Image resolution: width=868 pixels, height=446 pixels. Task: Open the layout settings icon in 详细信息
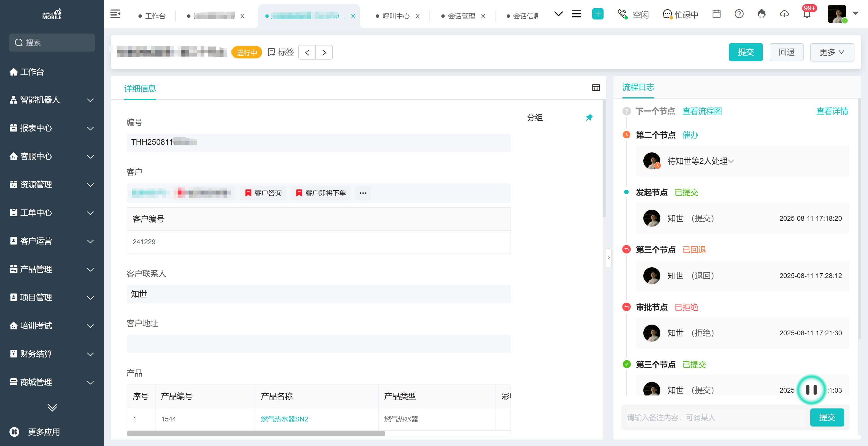point(596,88)
